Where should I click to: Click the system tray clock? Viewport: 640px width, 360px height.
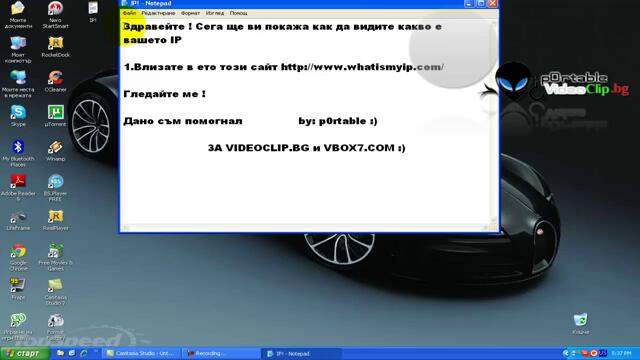(x=621, y=353)
